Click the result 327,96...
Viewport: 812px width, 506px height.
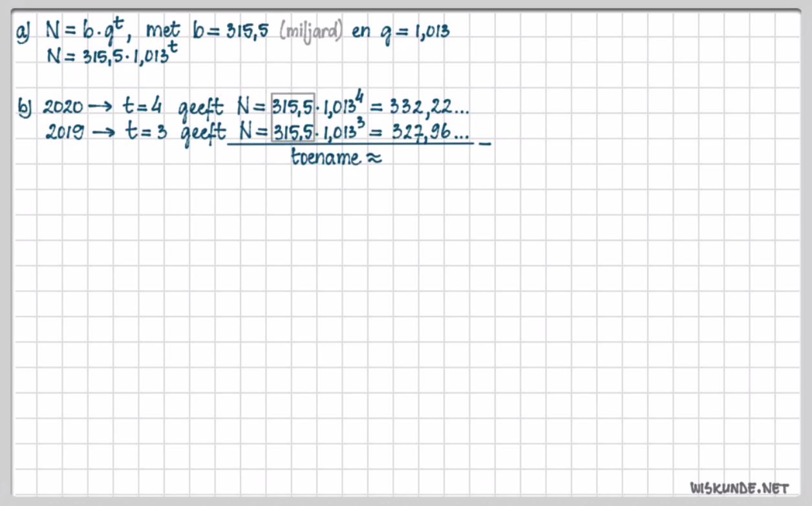[x=429, y=132]
